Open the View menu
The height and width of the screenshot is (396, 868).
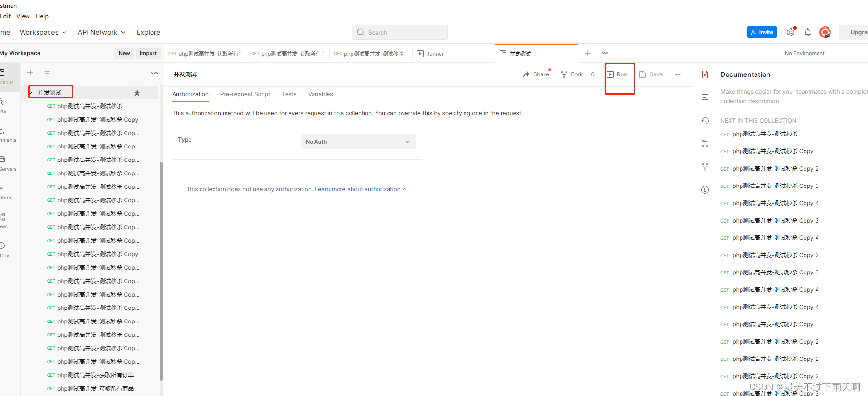coord(23,16)
